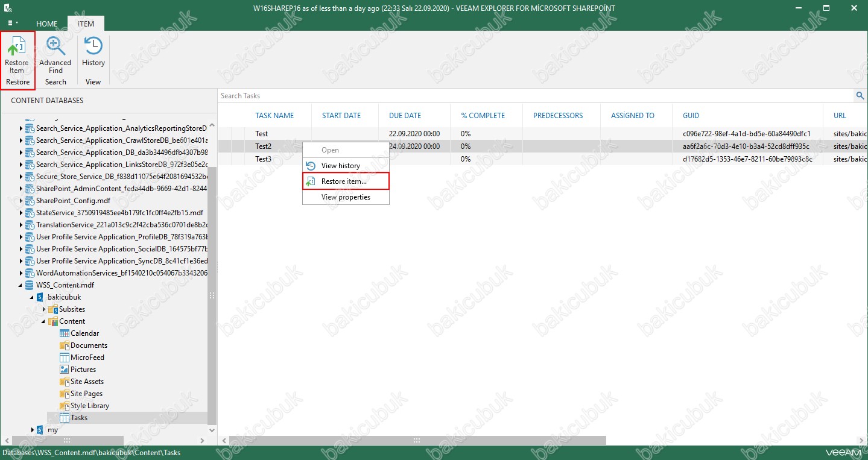Select the MicroFeed list icon
868x460 pixels.
[x=65, y=358]
